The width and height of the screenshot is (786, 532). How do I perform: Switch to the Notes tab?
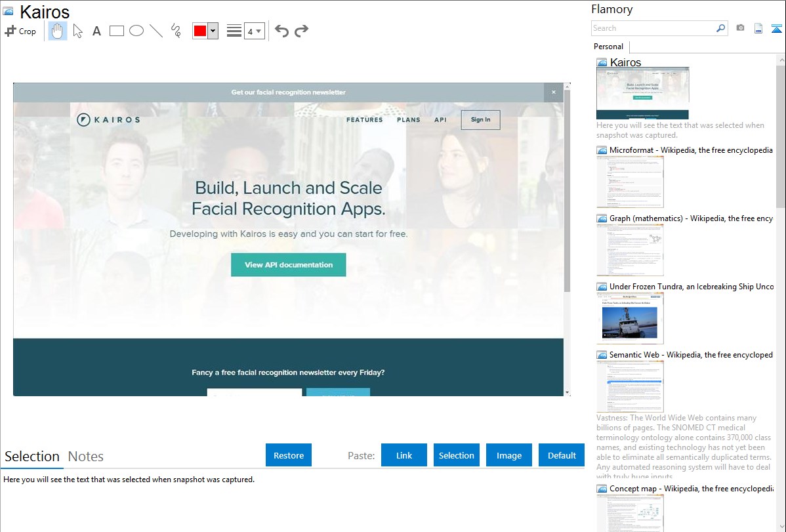pos(86,457)
